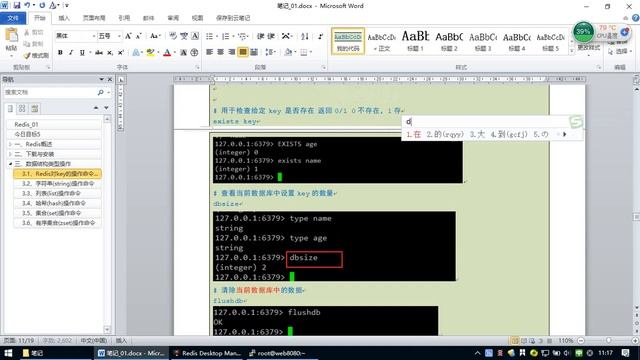
Task: Switch to the 引用 ribbon tab
Action: point(124,18)
